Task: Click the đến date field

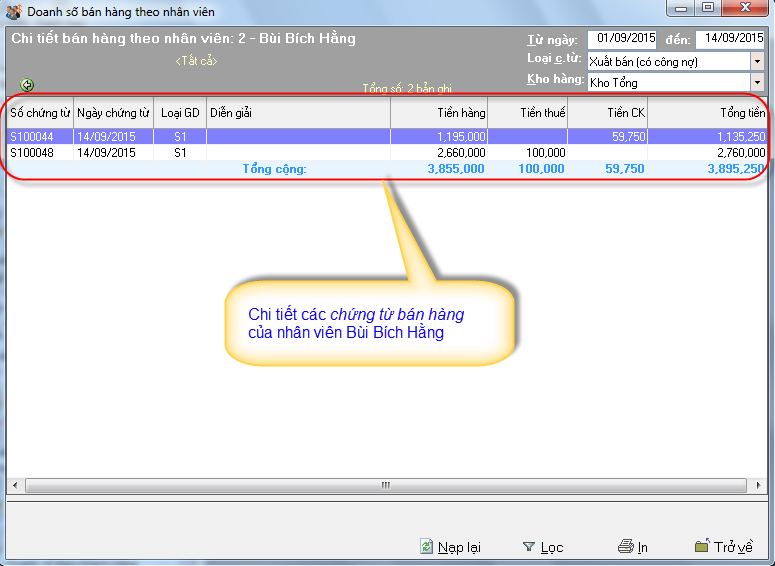Action: click(729, 38)
